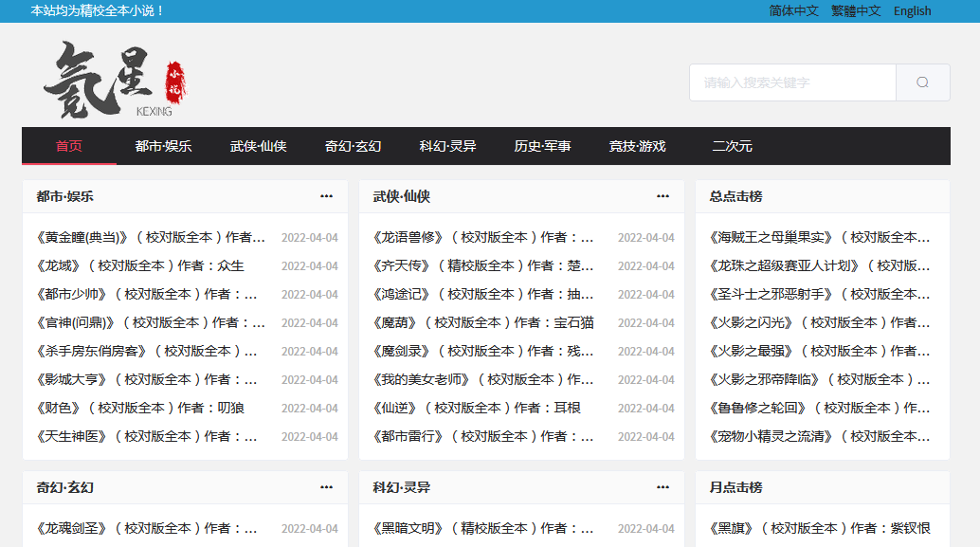The height and width of the screenshot is (547, 980).
Task: Click the 氪星 KEXING site logo
Action: tap(116, 80)
